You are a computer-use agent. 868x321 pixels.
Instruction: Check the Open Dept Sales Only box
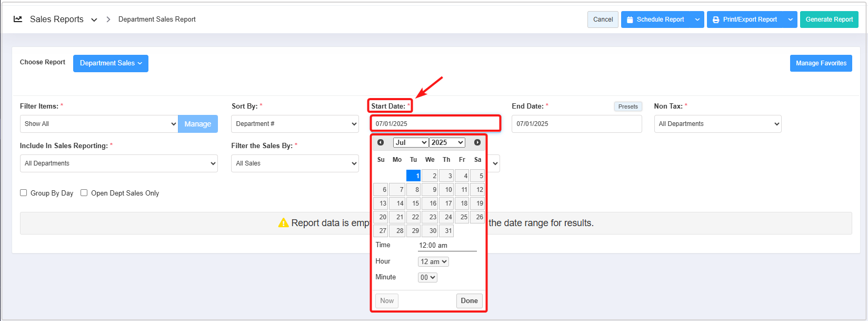(84, 193)
